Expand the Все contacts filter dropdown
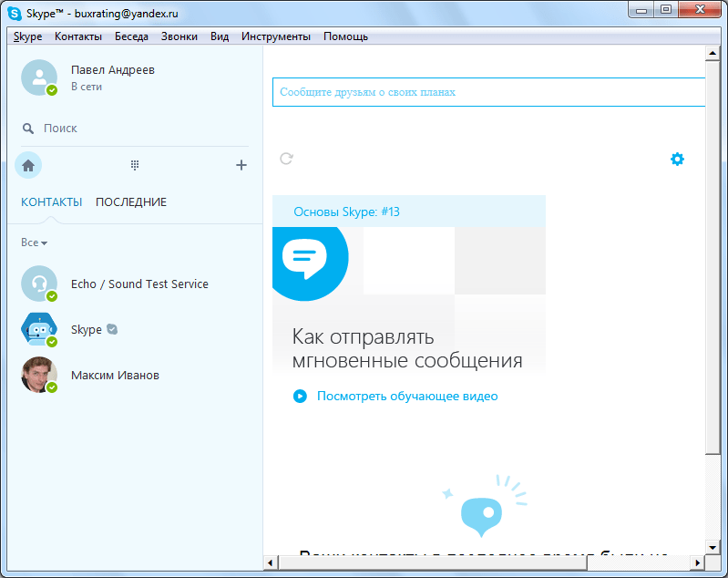 tap(34, 243)
